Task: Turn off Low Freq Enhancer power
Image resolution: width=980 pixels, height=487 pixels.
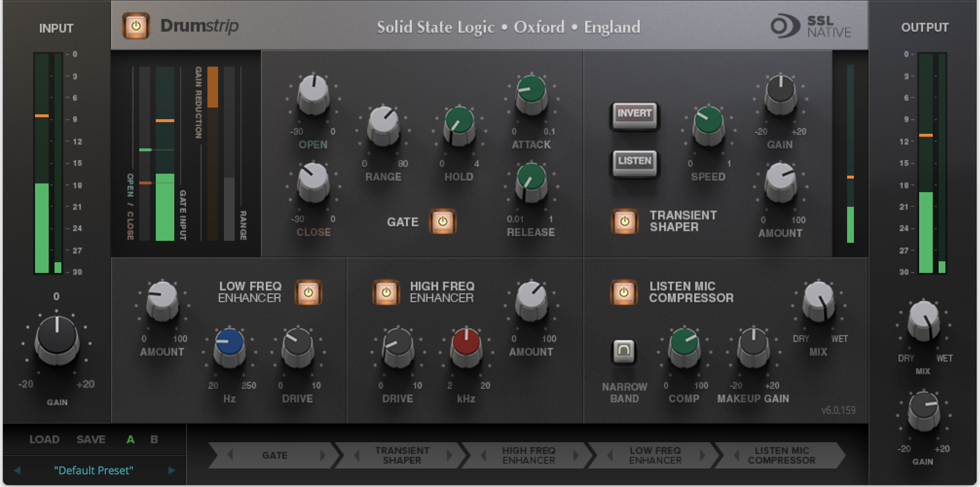Action: (x=308, y=292)
